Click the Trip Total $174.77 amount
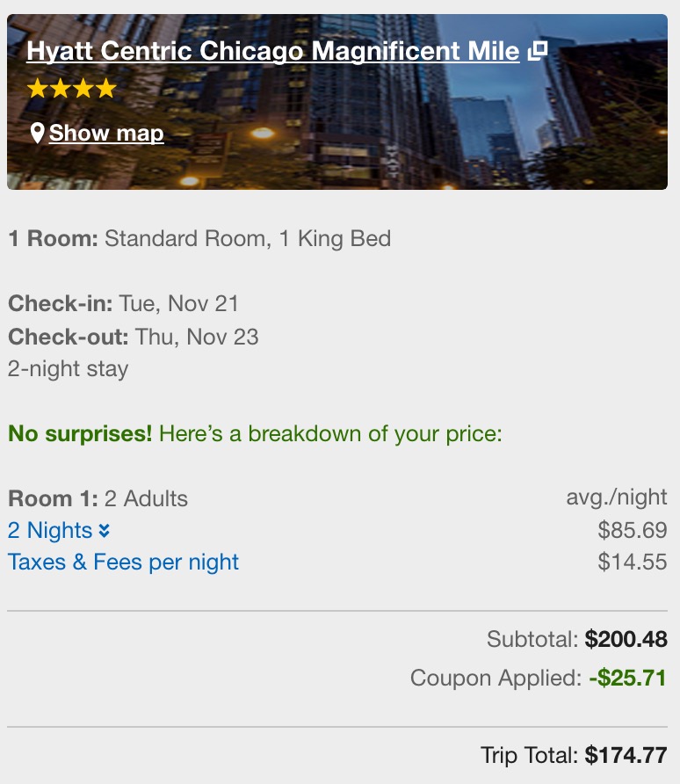680x784 pixels. coord(626,755)
